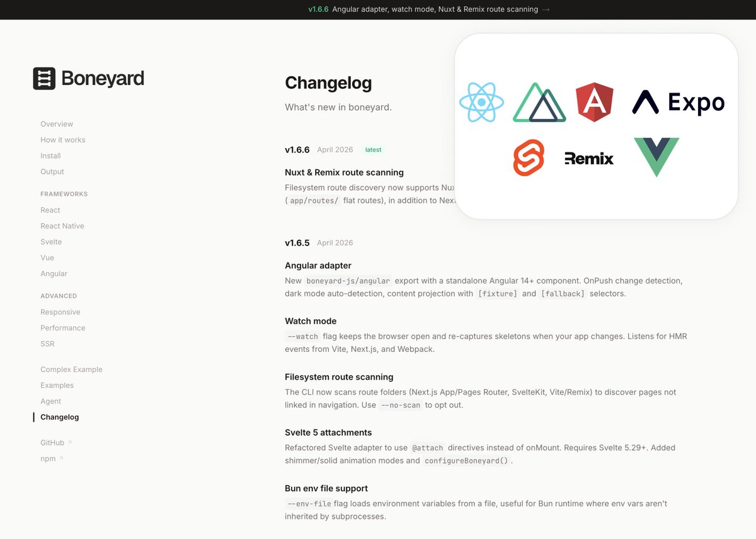Click the v1.6.6 version heading

pyautogui.click(x=297, y=150)
